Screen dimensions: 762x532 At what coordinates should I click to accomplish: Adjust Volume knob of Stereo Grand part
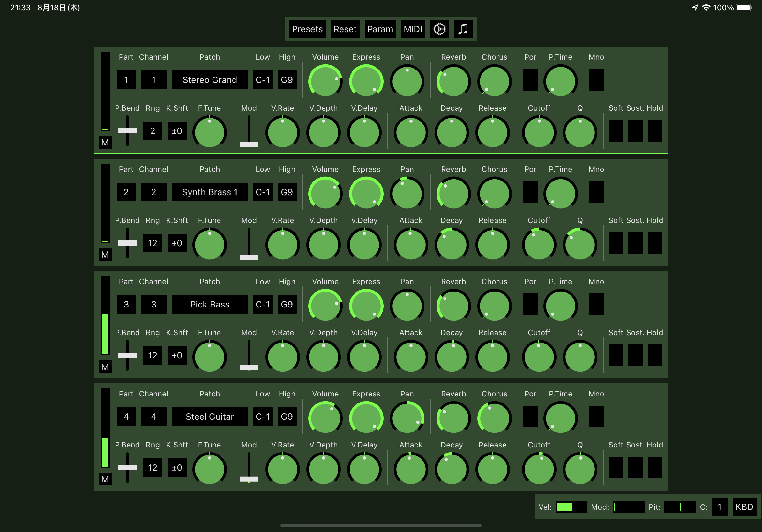(325, 81)
